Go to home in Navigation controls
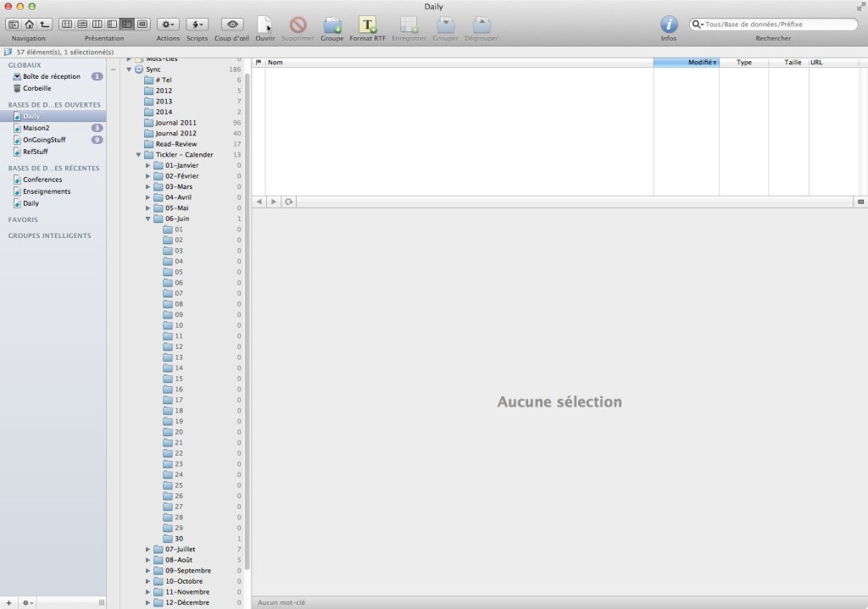 pos(29,25)
